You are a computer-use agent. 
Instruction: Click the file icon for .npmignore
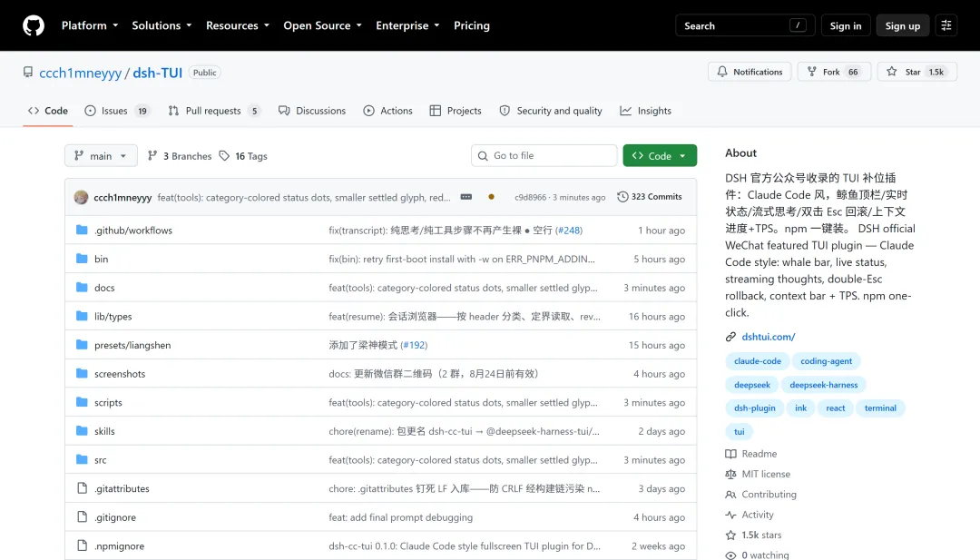[x=82, y=545]
